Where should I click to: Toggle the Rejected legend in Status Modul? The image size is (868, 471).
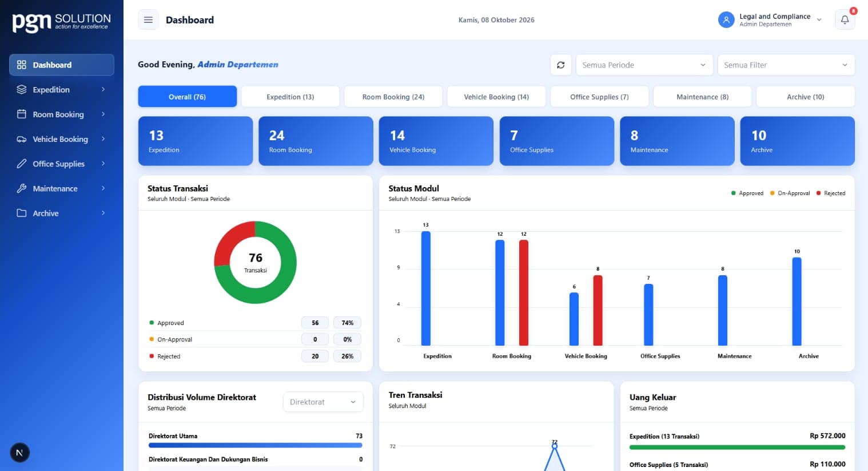coord(831,193)
